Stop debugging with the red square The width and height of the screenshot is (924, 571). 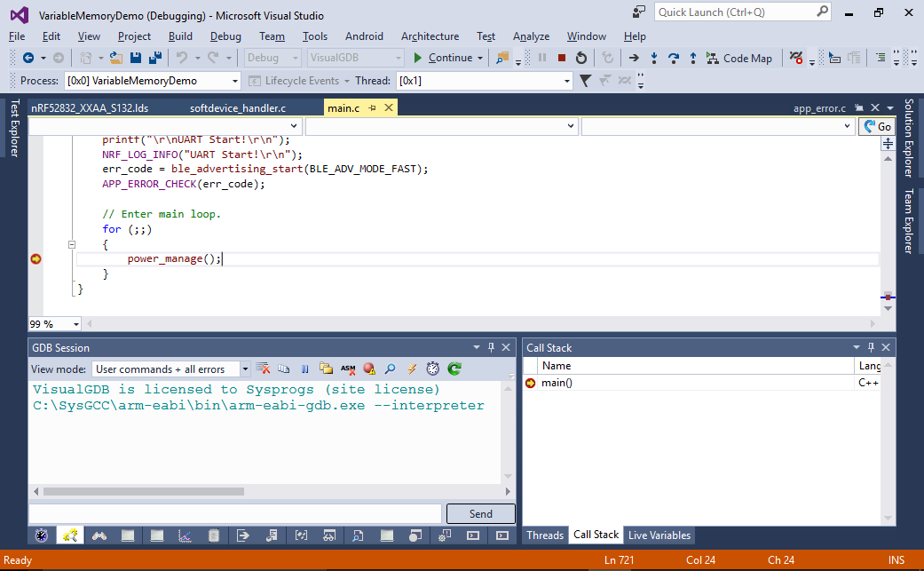click(x=562, y=58)
